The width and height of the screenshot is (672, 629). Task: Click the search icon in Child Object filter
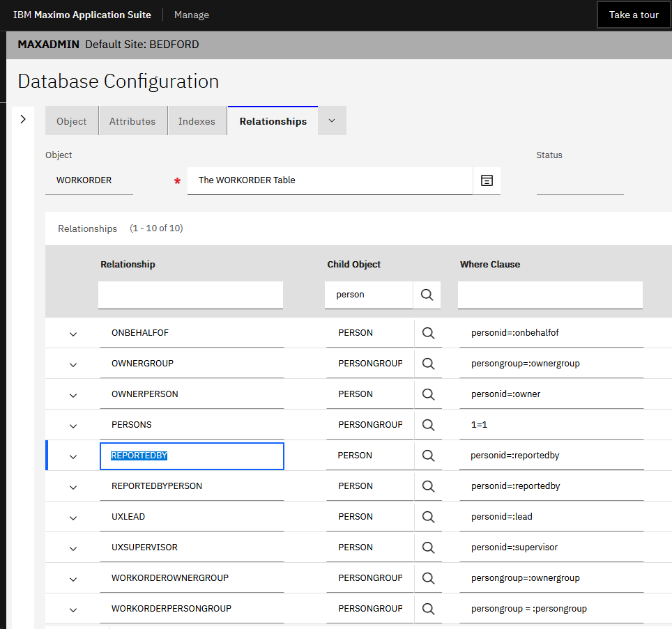427,295
